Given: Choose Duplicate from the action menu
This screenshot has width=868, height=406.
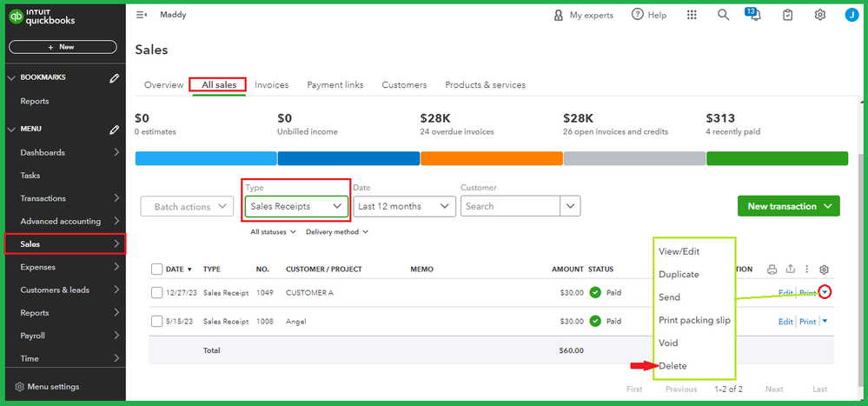Looking at the screenshot, I should coord(679,274).
